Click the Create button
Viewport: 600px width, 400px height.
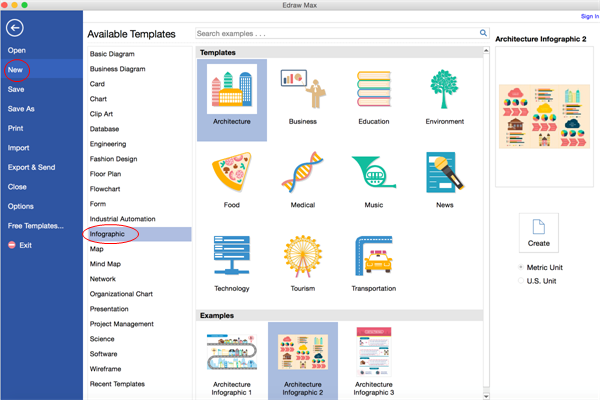click(538, 233)
